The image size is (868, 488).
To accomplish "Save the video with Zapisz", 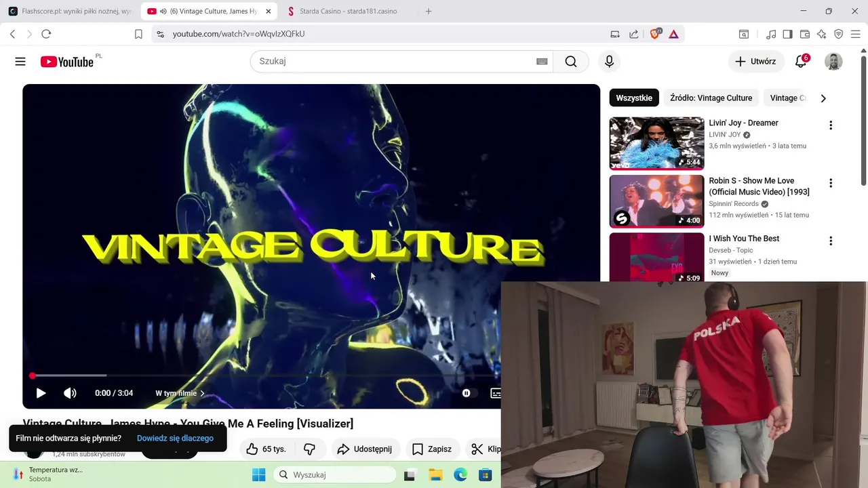I will click(432, 449).
